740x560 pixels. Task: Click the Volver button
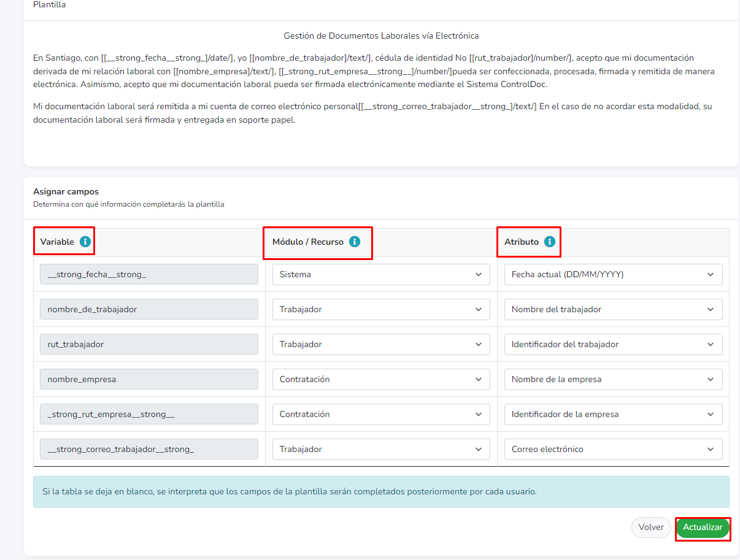point(651,527)
